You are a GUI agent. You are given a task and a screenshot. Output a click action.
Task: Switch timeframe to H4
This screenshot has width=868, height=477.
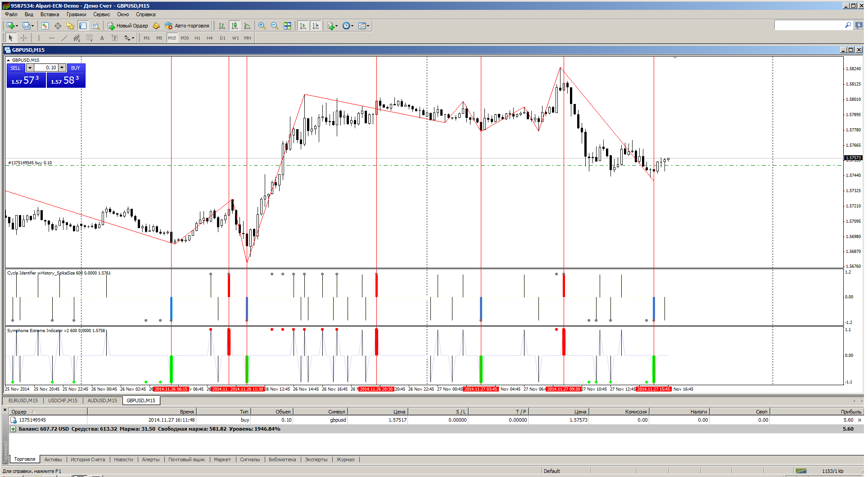pyautogui.click(x=210, y=38)
